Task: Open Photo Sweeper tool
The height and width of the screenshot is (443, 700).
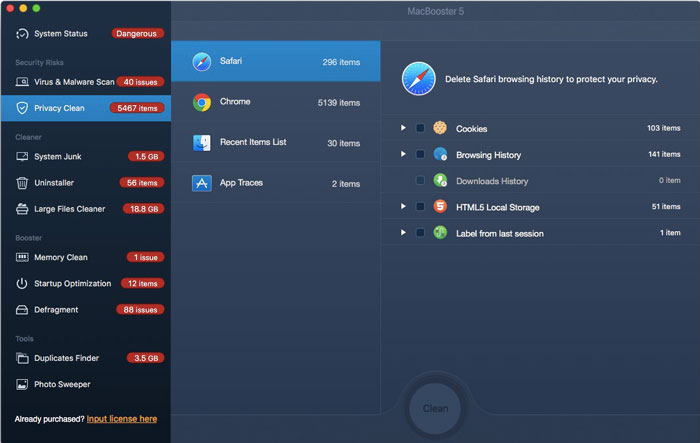Action: coord(86,384)
